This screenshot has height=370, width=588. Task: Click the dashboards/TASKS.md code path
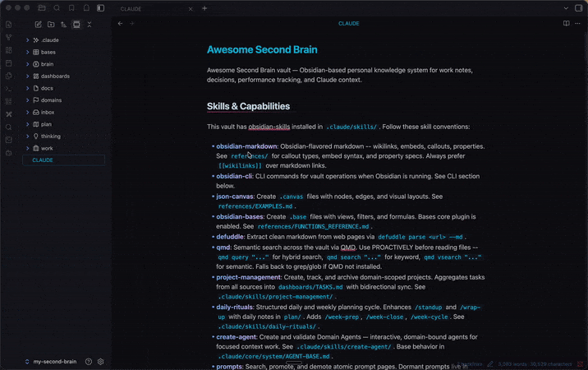tap(310, 287)
